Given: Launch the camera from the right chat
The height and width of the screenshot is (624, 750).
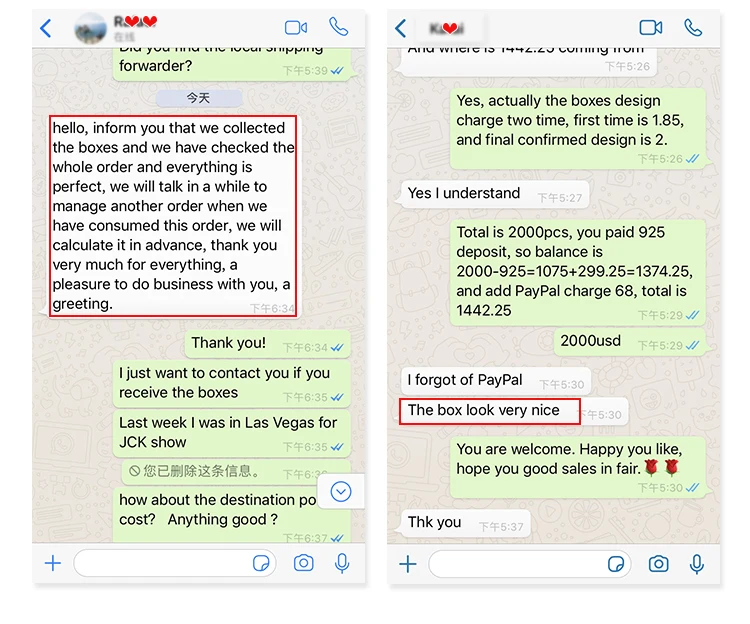Looking at the screenshot, I should [659, 564].
